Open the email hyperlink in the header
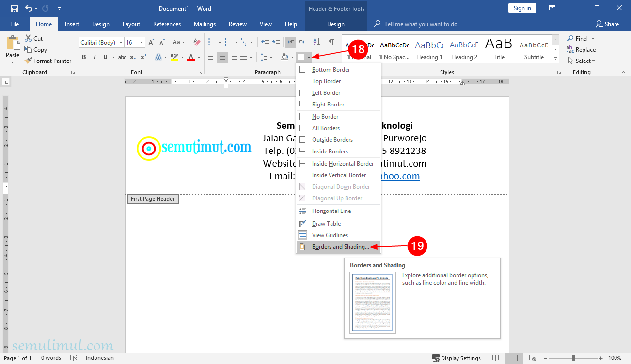 point(400,176)
